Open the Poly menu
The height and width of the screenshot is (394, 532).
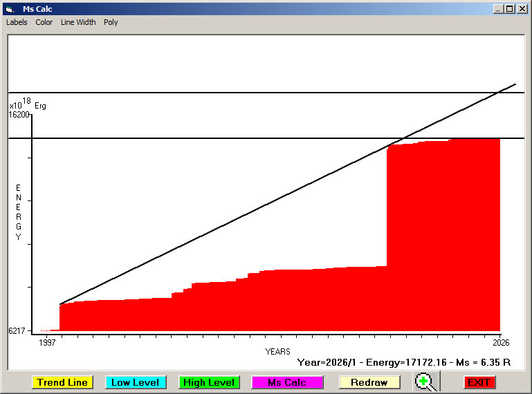[111, 22]
